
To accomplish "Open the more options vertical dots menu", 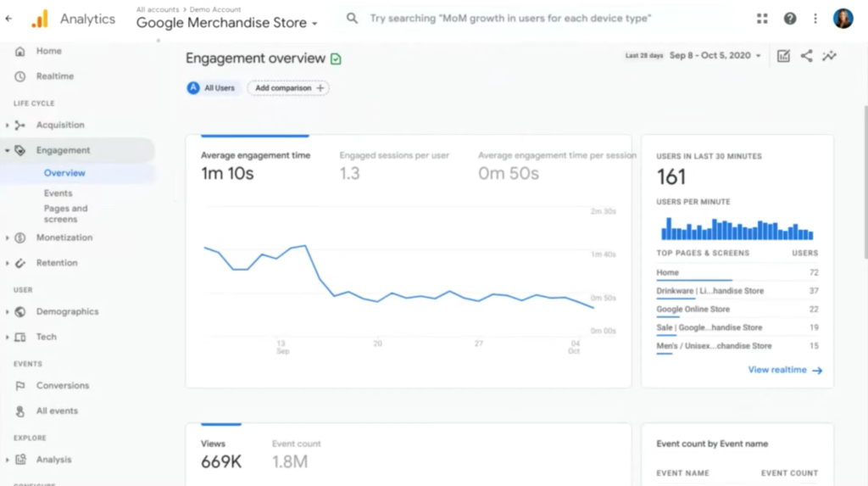I will (815, 19).
